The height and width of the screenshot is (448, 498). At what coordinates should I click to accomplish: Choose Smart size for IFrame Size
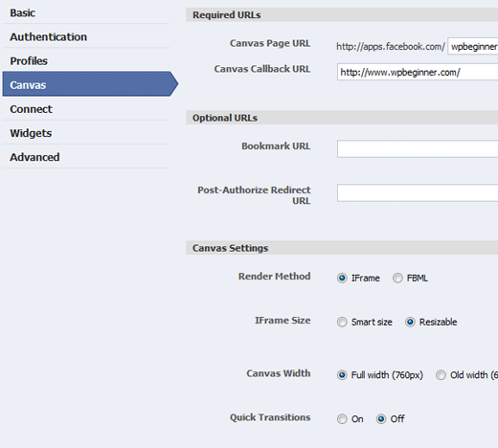tap(342, 322)
